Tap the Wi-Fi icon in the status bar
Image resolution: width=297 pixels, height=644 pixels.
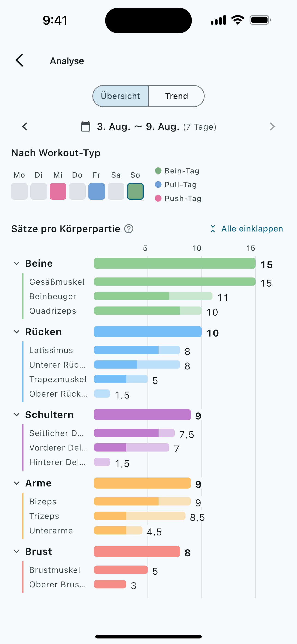coord(238,20)
